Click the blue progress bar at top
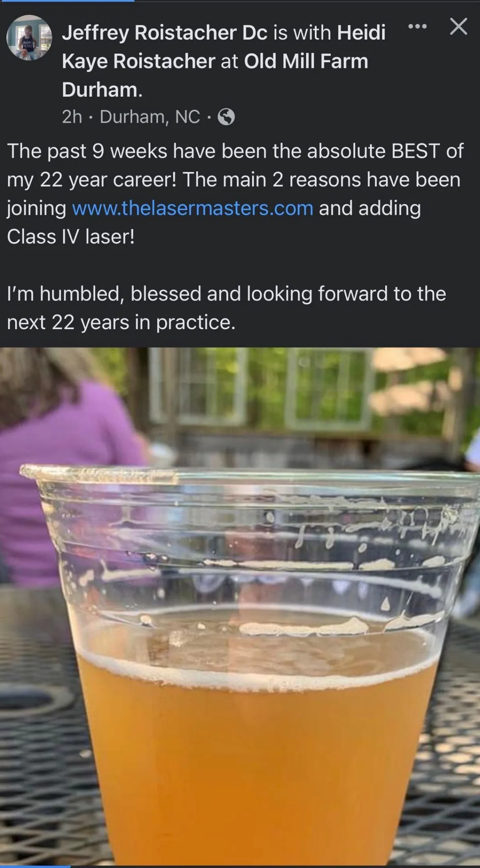Viewport: 480px width, 868px height. coord(67,1)
